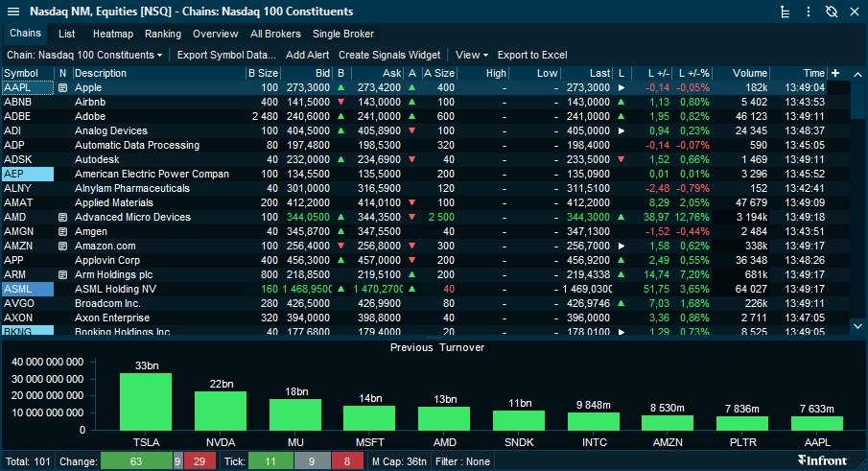Sort by the Time column header

798,73
